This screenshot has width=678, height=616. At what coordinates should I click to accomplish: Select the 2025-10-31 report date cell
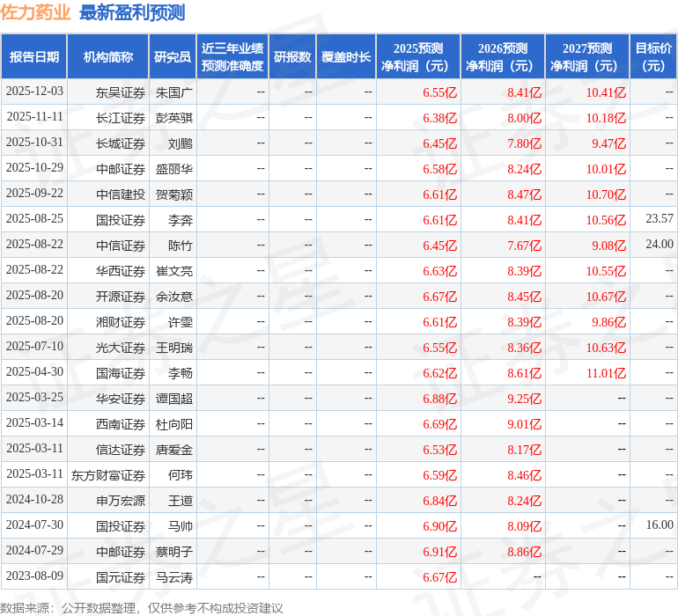[x=34, y=143]
